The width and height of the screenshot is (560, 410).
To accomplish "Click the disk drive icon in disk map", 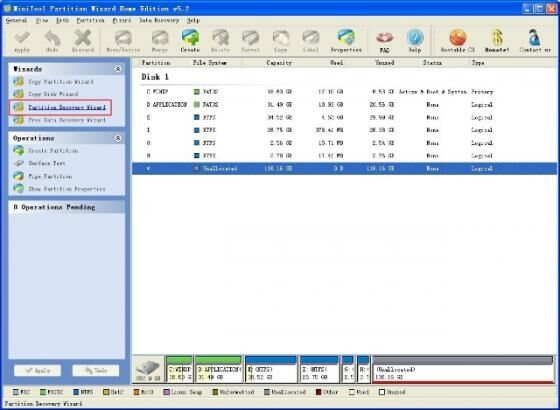I will [148, 367].
